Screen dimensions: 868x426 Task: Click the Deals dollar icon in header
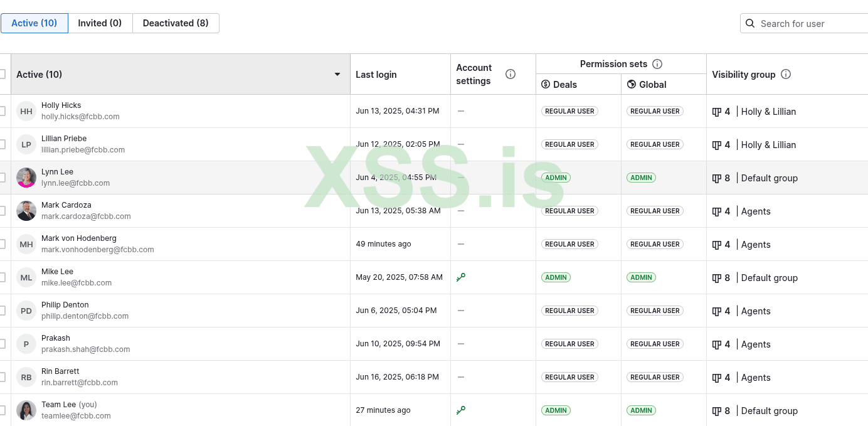pyautogui.click(x=546, y=84)
